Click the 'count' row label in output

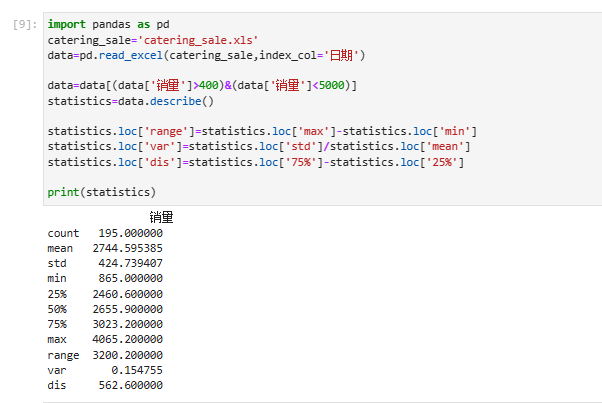click(x=63, y=233)
